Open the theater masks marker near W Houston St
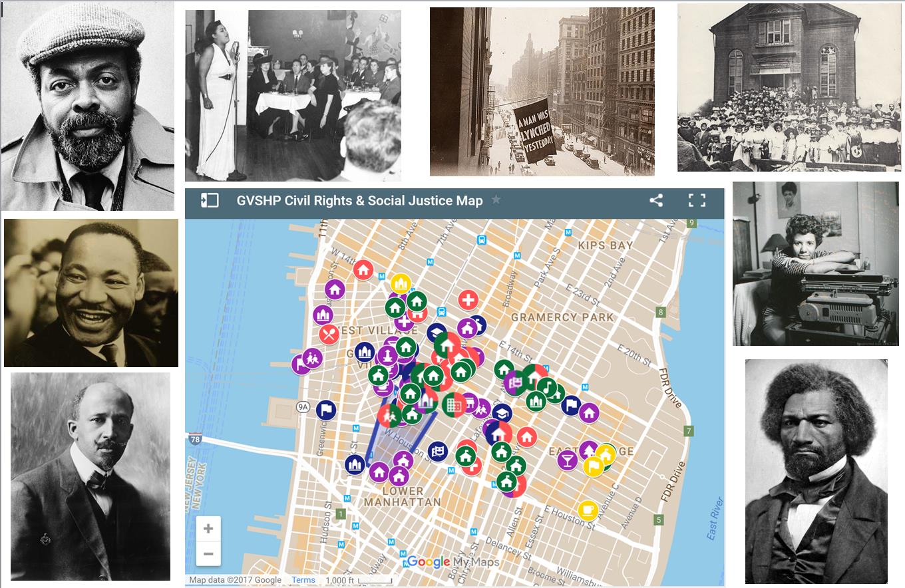The image size is (905, 588). click(x=439, y=452)
